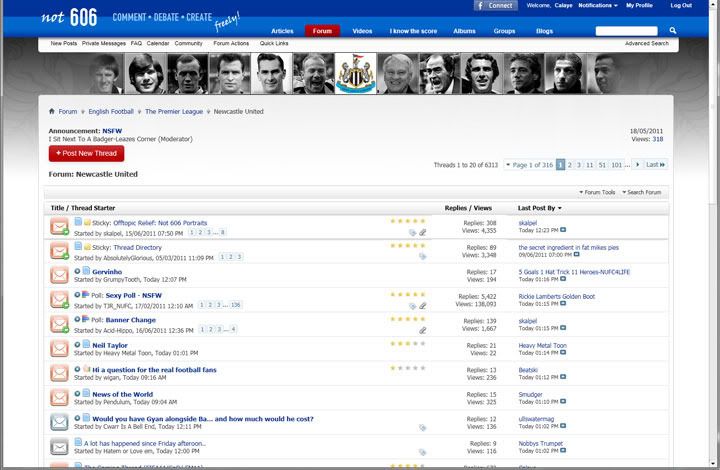
Task: Go to last post by Beatski
Action: 563,377
